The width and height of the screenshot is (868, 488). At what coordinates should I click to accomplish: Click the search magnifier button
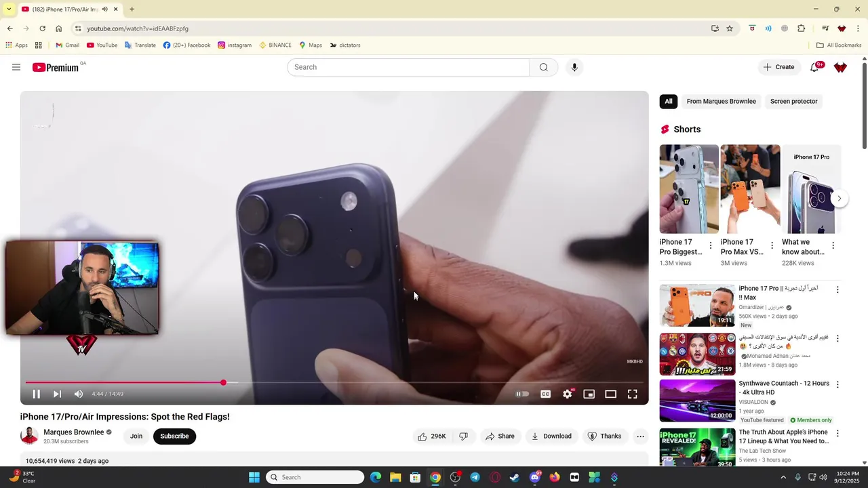point(544,67)
